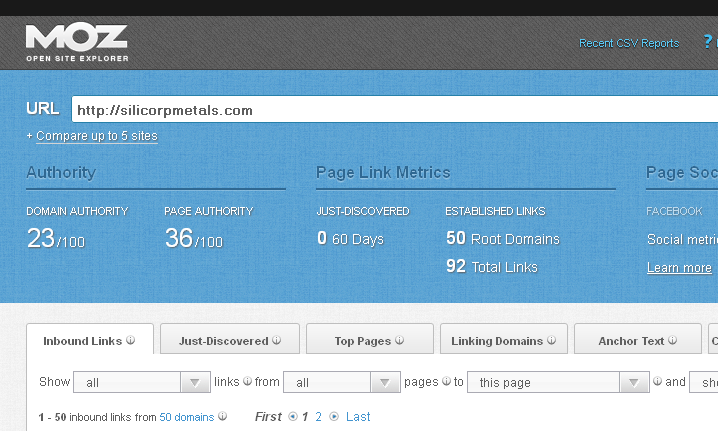Go to previous page arrow near First
The height and width of the screenshot is (431, 718).
293,417
